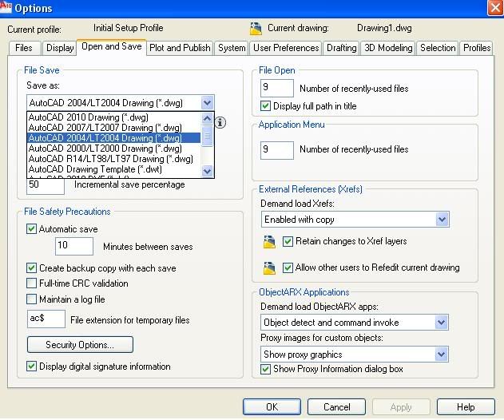Click the Application Menu recently-used files number field
Image resolution: width=504 pixels, height=420 pixels.
276,150
